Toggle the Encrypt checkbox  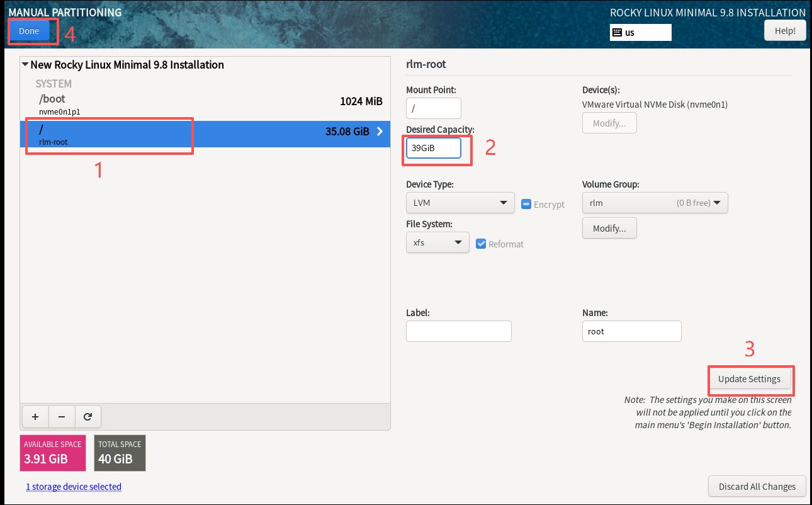[x=526, y=204]
